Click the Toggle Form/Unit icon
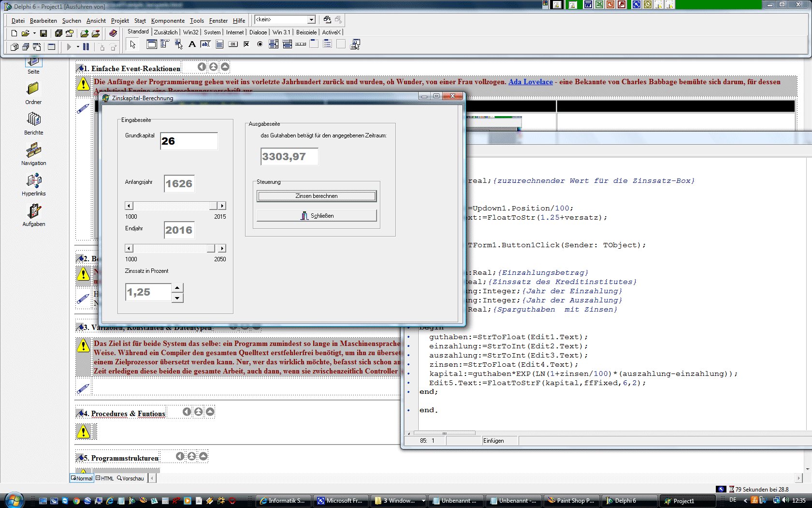 (37, 47)
